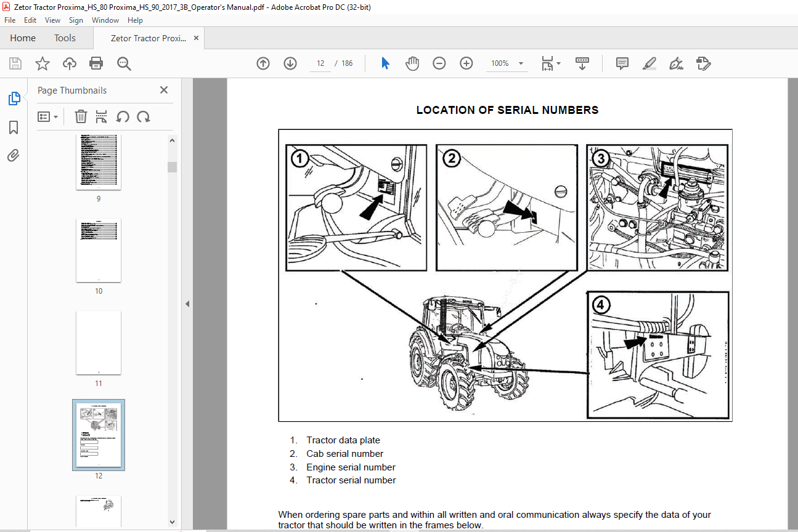
Task: Go to the next page arrow
Action: coord(290,63)
